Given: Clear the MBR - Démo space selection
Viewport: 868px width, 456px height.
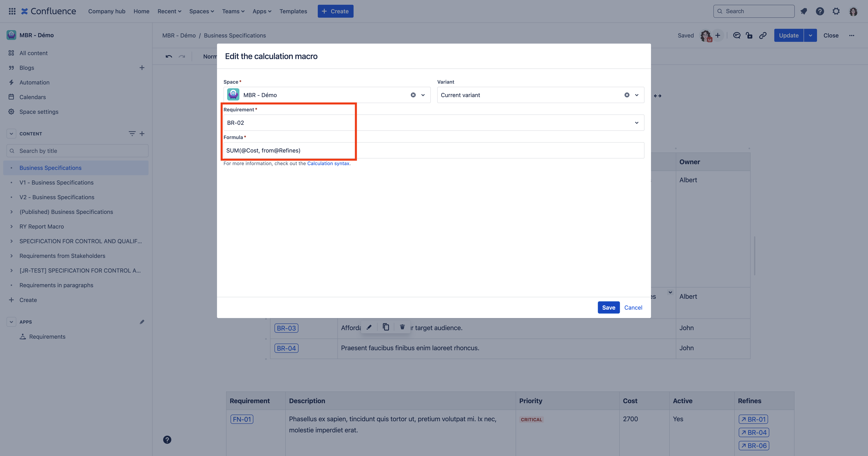Looking at the screenshot, I should [x=413, y=95].
